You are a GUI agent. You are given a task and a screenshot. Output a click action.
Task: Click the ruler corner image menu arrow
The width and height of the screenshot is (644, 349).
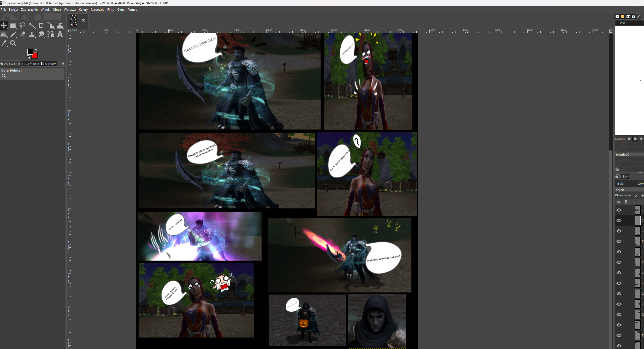click(69, 31)
